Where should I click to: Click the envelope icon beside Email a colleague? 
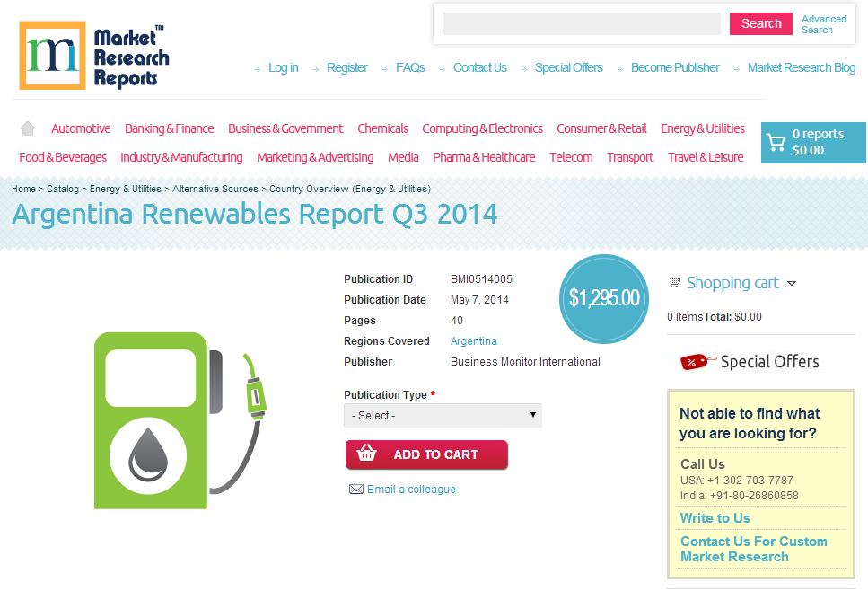[356, 490]
